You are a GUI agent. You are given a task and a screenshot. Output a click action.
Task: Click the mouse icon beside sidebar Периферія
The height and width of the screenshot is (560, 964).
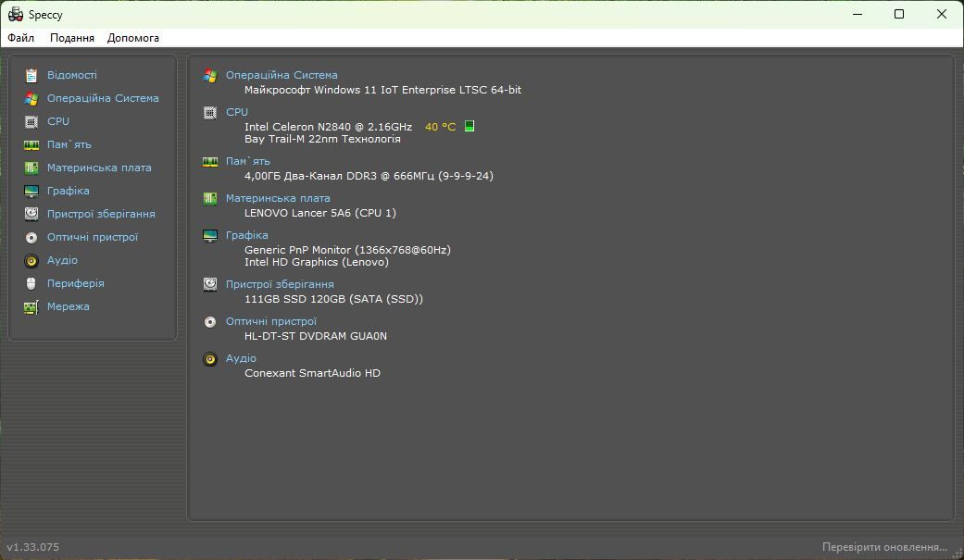click(x=31, y=283)
